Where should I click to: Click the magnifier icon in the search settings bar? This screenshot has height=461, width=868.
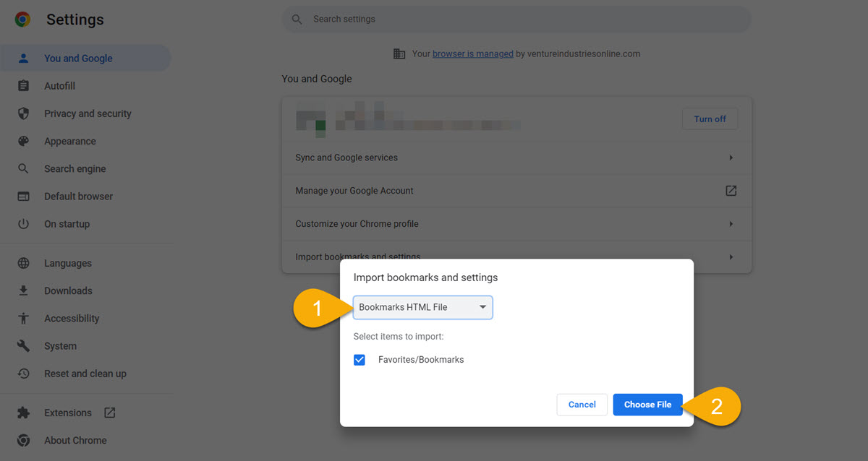pos(297,20)
